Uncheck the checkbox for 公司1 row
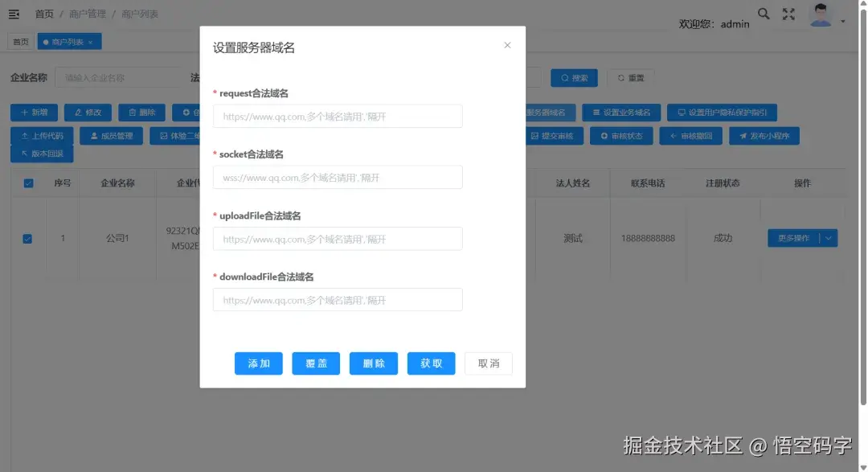The height and width of the screenshot is (472, 868). [29, 238]
